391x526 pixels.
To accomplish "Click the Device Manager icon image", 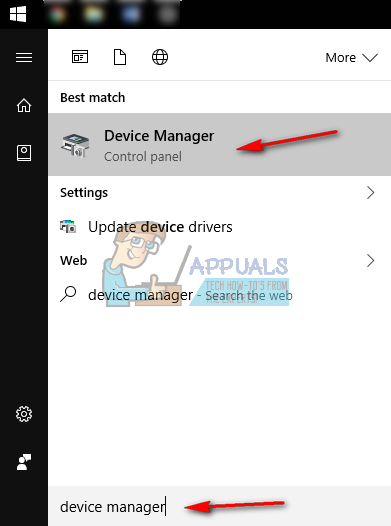I will tap(75, 145).
